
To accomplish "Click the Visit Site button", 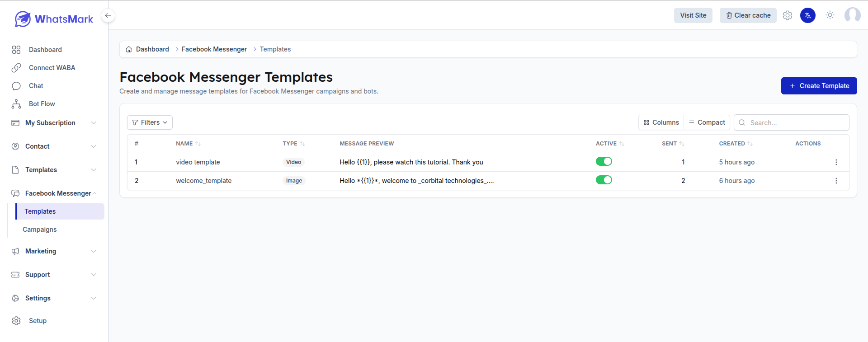I will pyautogui.click(x=693, y=15).
